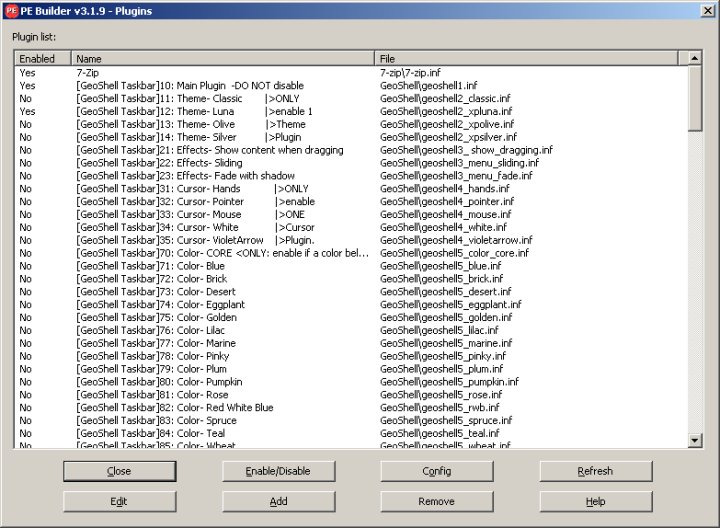Click file cell geoshell3_menu_sliding.inf
This screenshot has height=528, width=720.
click(x=460, y=163)
